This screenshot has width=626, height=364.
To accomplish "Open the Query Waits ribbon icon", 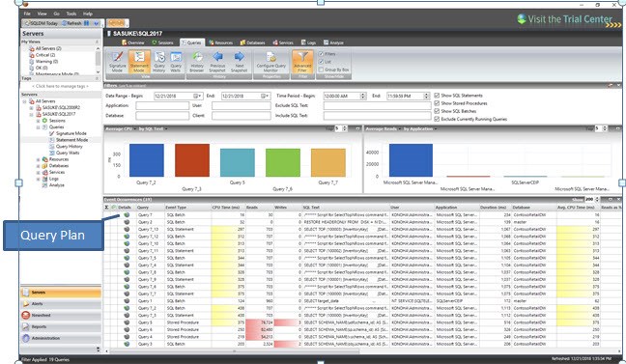I will point(176,62).
